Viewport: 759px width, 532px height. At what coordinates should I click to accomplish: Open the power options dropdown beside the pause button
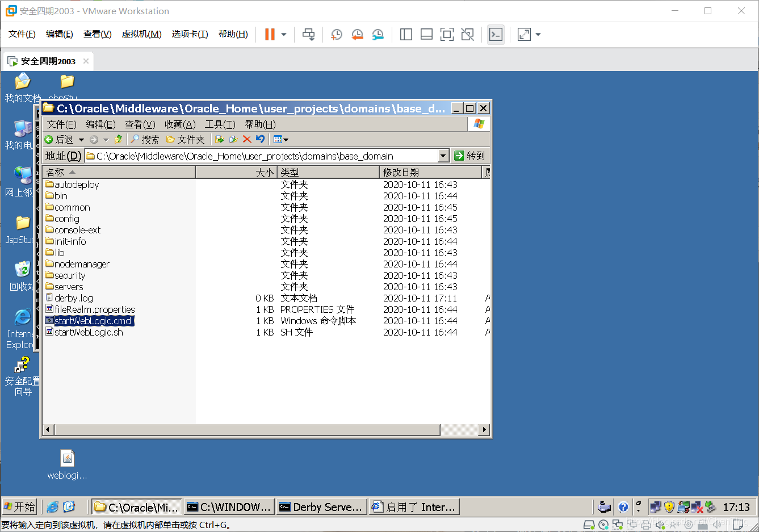pos(284,35)
